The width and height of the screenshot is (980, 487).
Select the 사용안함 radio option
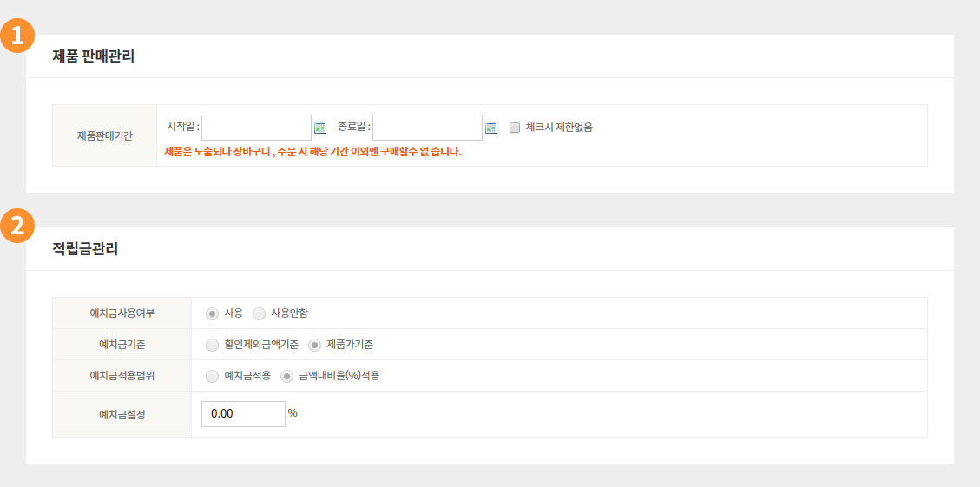[260, 313]
